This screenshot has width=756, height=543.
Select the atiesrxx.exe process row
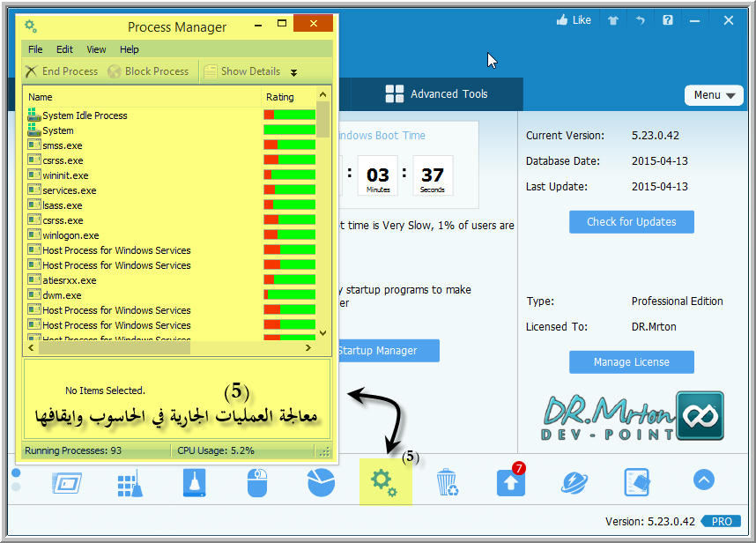pyautogui.click(x=170, y=279)
